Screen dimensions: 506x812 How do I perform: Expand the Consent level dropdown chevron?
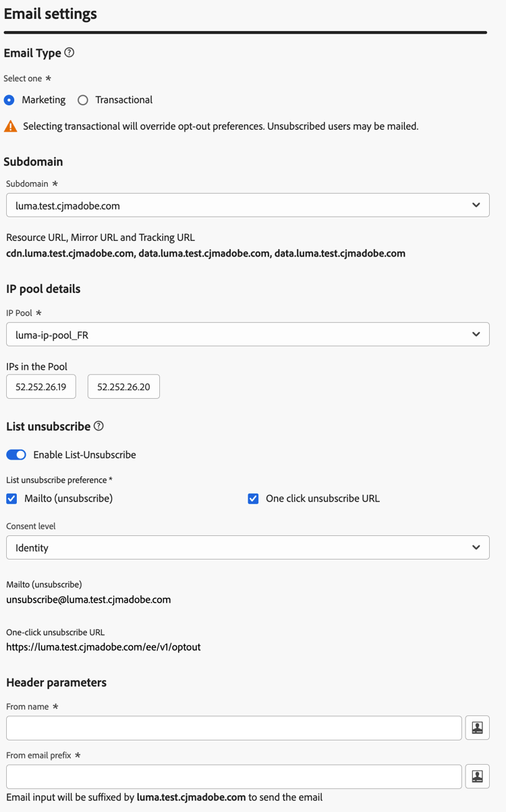478,547
